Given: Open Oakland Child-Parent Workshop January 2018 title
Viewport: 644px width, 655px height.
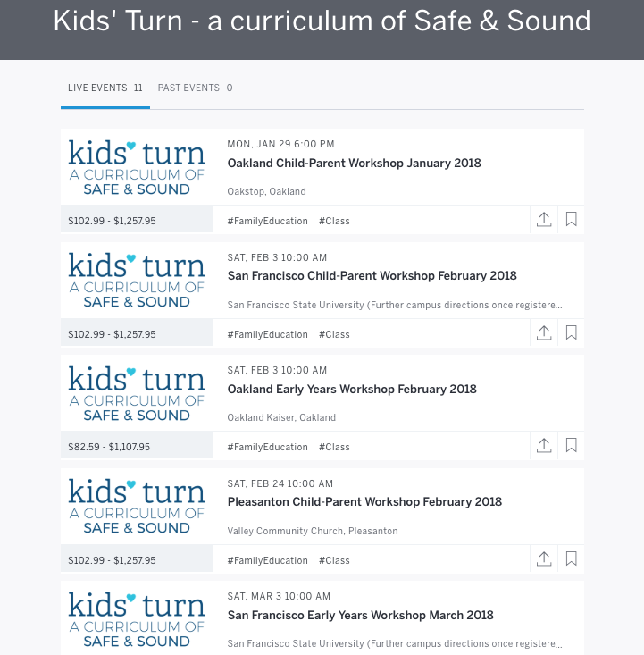Looking at the screenshot, I should tap(354, 164).
